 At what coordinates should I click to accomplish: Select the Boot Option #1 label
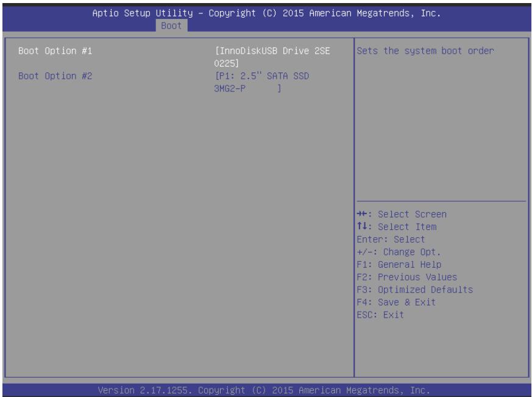coord(55,51)
